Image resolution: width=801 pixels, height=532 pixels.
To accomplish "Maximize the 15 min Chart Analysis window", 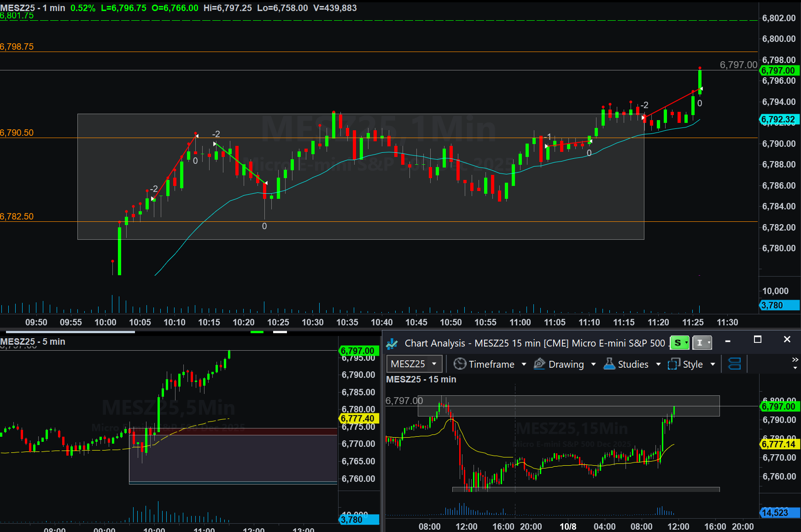I will (x=757, y=340).
